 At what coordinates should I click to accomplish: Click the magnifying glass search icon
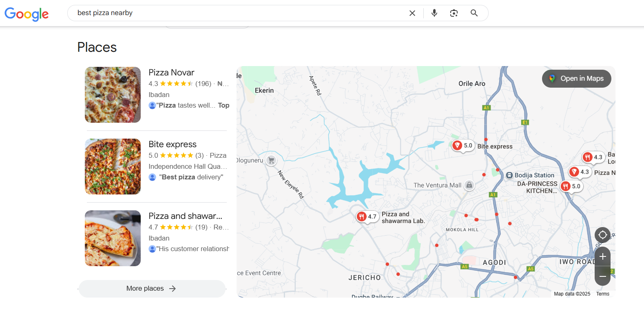[x=474, y=13]
